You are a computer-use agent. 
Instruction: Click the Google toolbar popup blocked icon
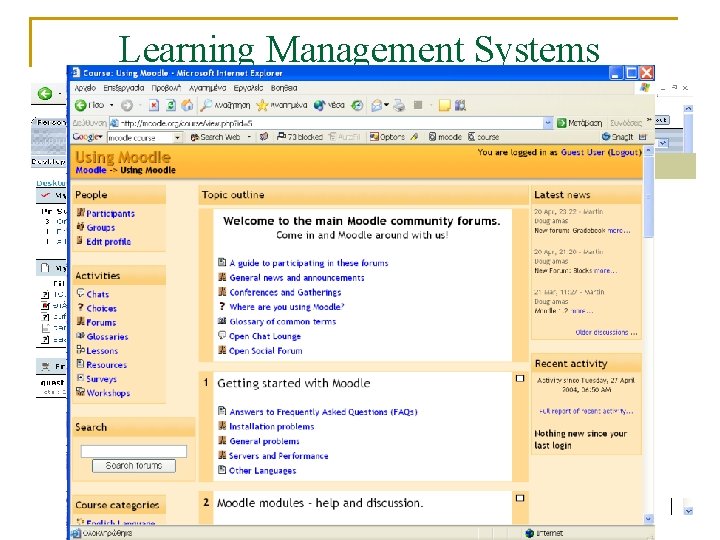coord(281,137)
